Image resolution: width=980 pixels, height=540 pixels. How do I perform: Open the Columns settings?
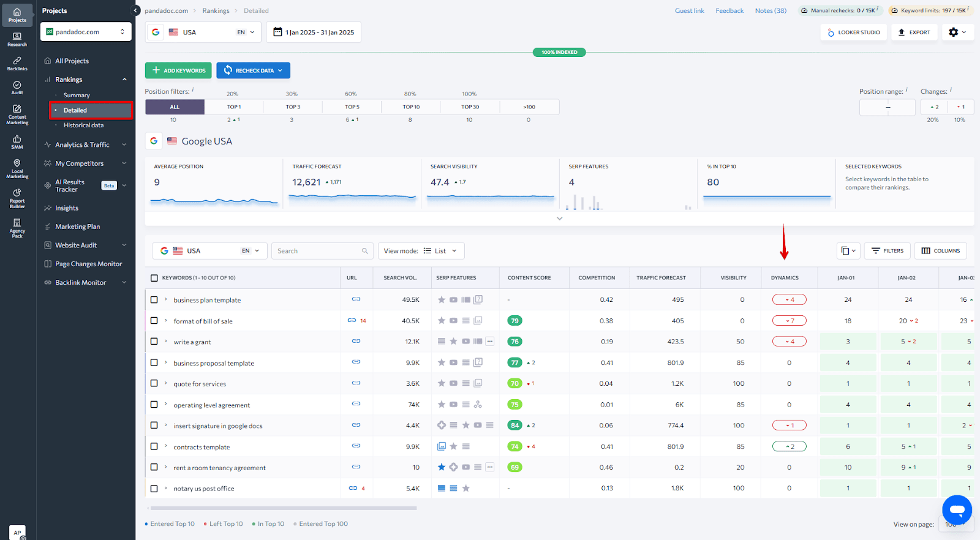point(941,251)
